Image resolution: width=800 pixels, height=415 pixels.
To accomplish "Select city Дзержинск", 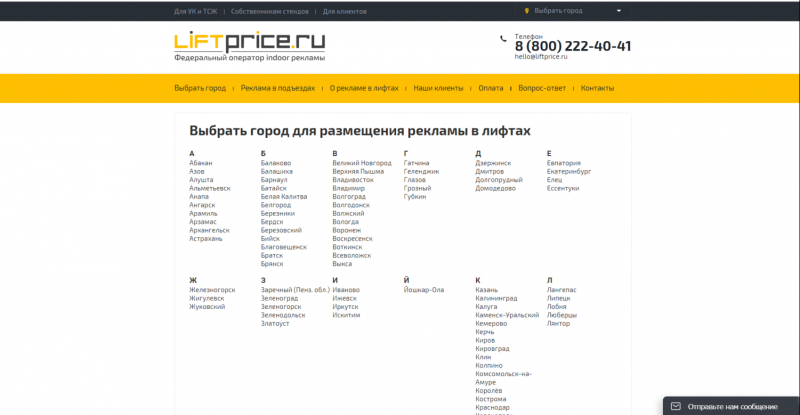I will (x=493, y=163).
